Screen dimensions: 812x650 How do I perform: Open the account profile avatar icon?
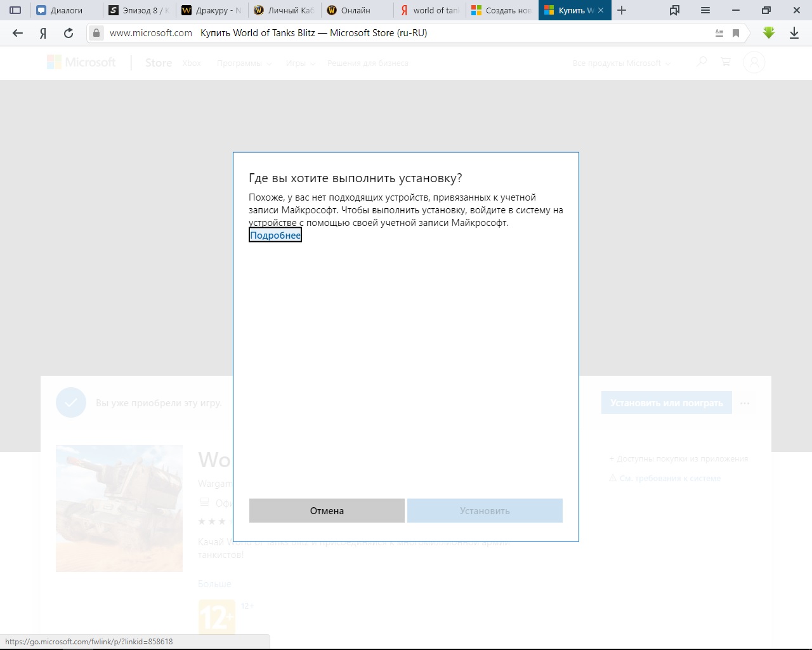coord(754,62)
